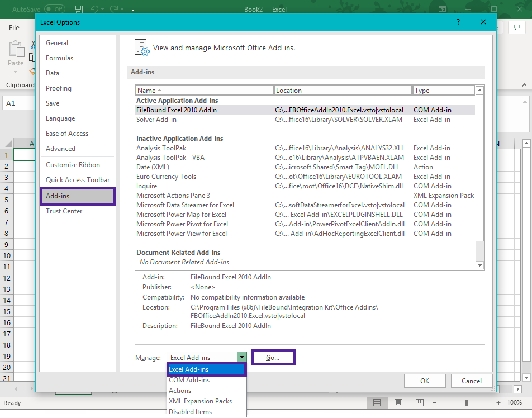Viewport: 532px width, 418px height.
Task: Open the Help question mark in Excel Options
Action: point(458,22)
